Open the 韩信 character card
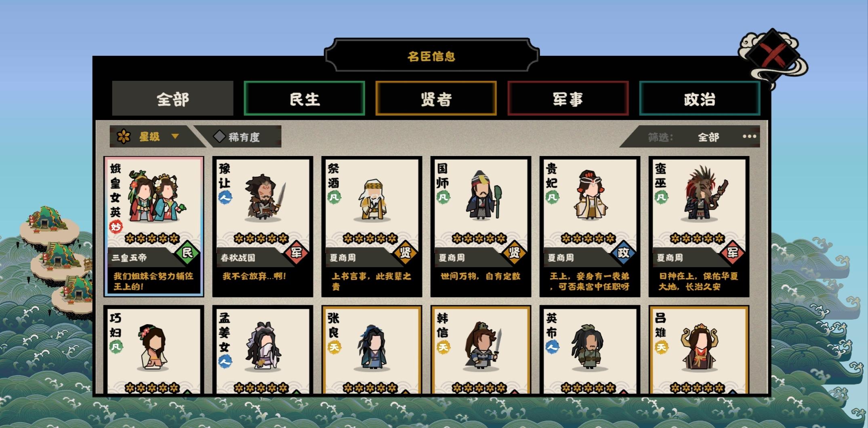Image resolution: width=868 pixels, height=428 pixels. pyautogui.click(x=481, y=350)
